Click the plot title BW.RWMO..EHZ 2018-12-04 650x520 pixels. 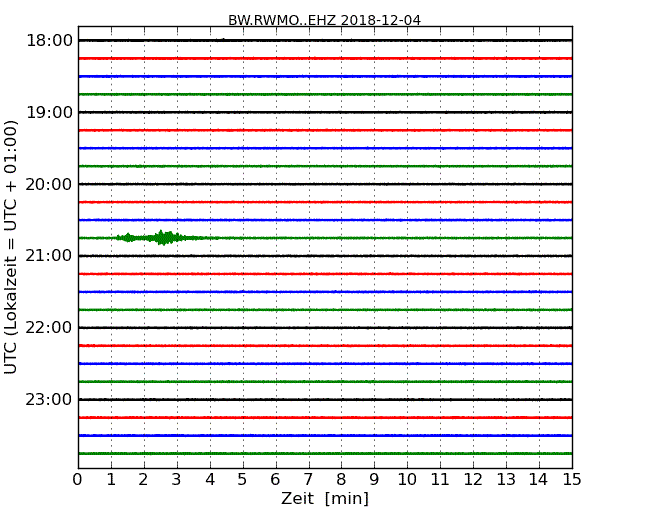(x=325, y=20)
